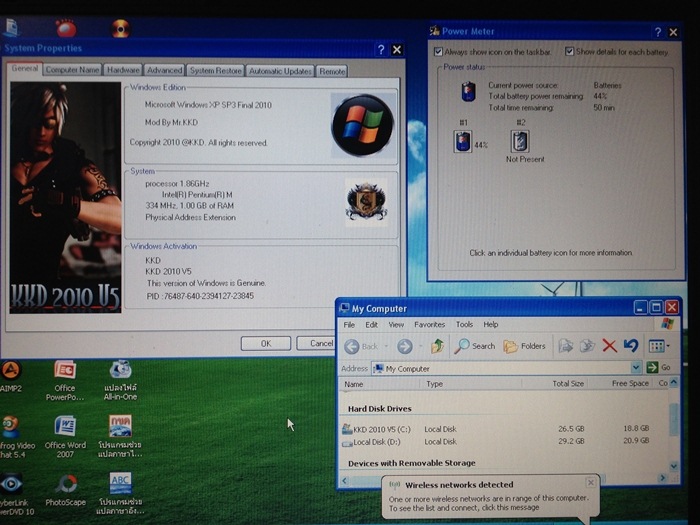Viewport: 700px width, 525px height.
Task: Click the blue Undo arrow icon
Action: coord(631,346)
